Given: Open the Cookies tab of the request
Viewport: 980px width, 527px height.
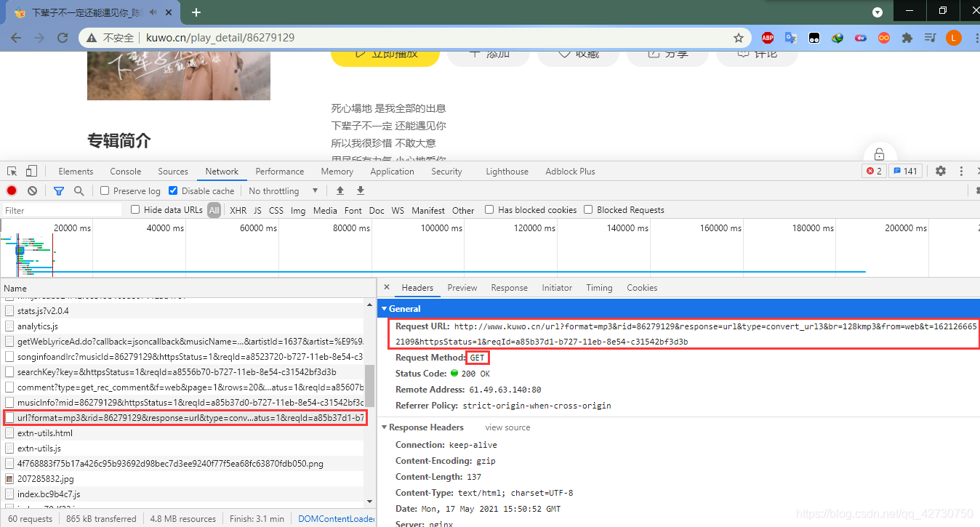Looking at the screenshot, I should point(642,288).
